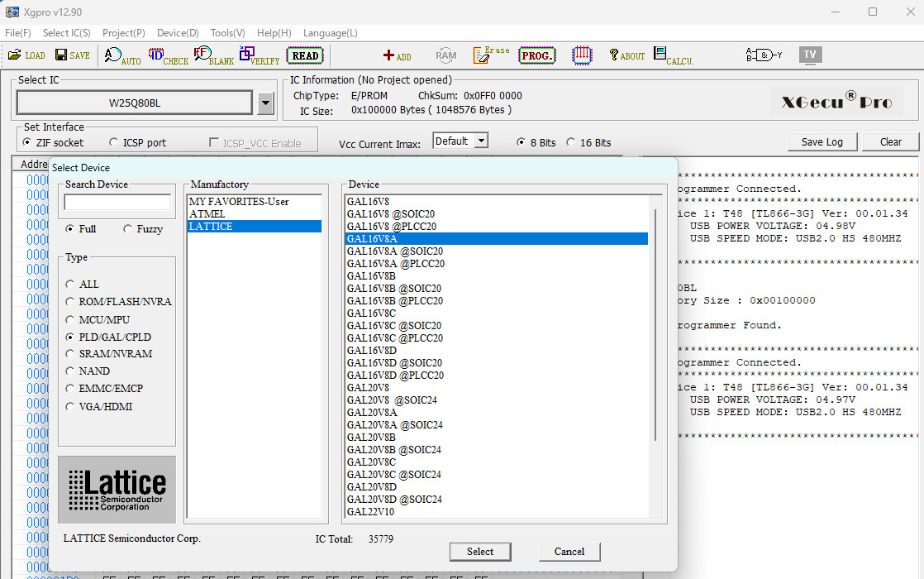924x579 pixels.
Task: Click the VERIFY toolbar icon
Action: [260, 55]
